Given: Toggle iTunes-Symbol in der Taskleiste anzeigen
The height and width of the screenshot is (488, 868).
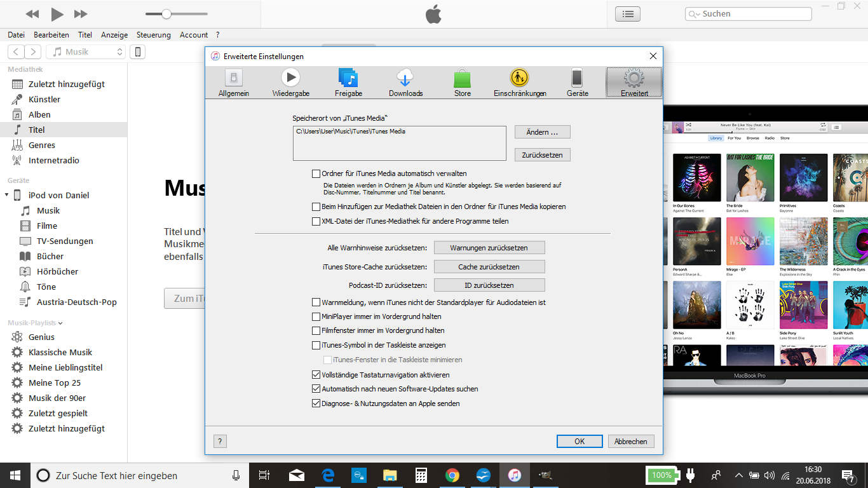Looking at the screenshot, I should (x=316, y=346).
